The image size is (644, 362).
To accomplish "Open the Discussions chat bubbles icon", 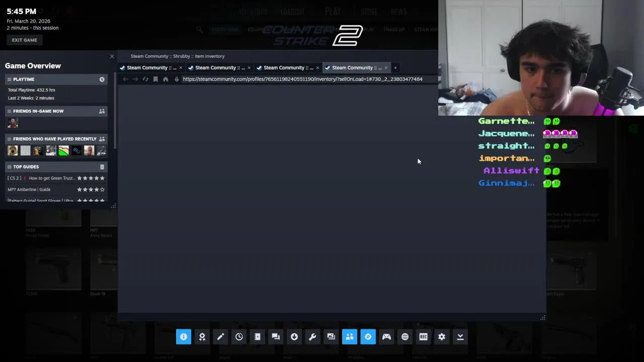I will pyautogui.click(x=276, y=337).
